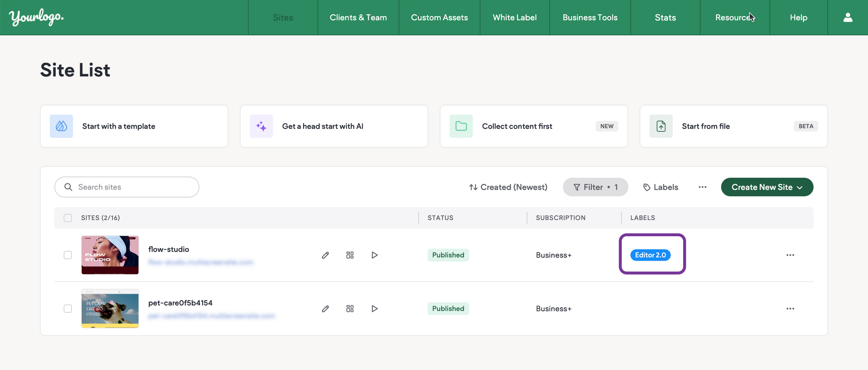The height and width of the screenshot is (370, 868).
Task: Open the Created (Newest) sort dropdown
Action: click(508, 187)
